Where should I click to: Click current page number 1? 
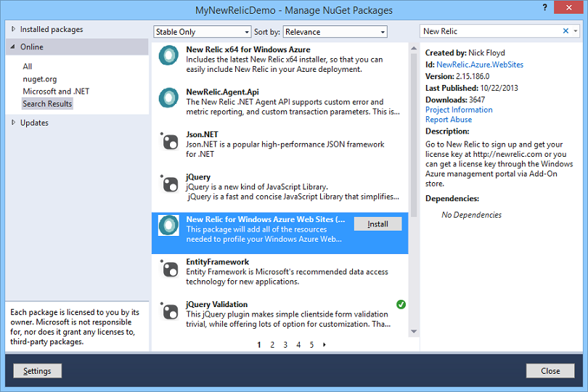[259, 345]
